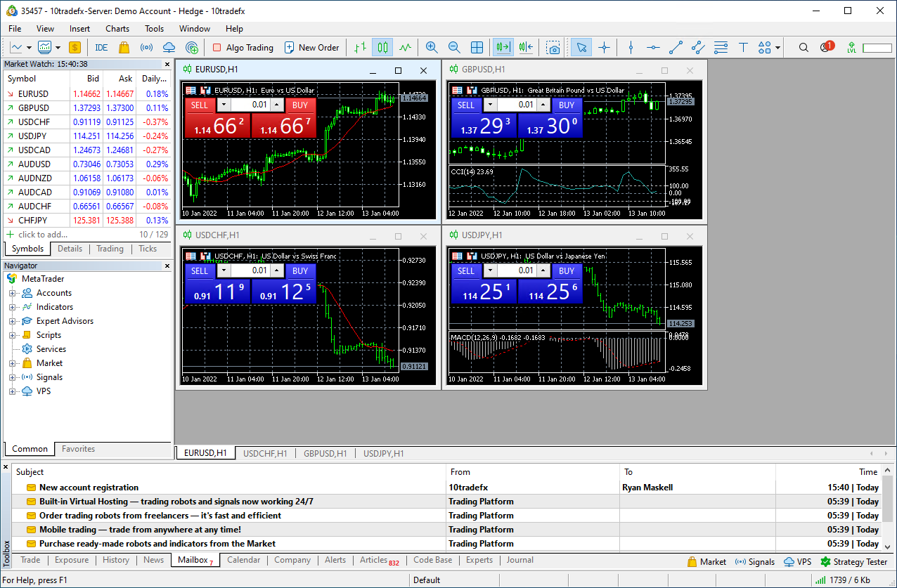Screen dimensions: 897x588
Task: Click New Order button
Action: click(311, 48)
